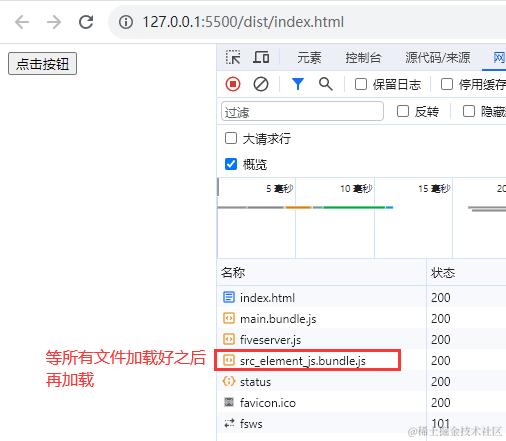Click the 5 毫秒 marker on the overview timeline
The height and width of the screenshot is (441, 506).
tap(279, 189)
